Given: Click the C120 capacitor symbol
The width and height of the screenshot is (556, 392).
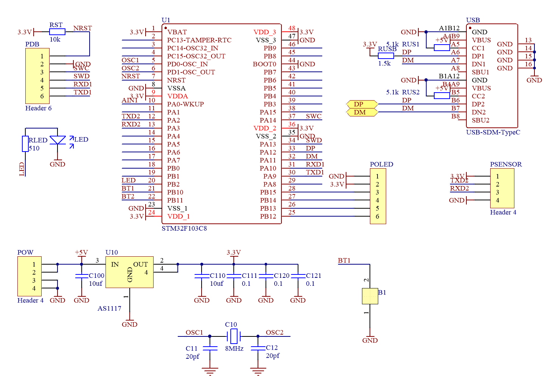Looking at the screenshot, I should tap(266, 276).
